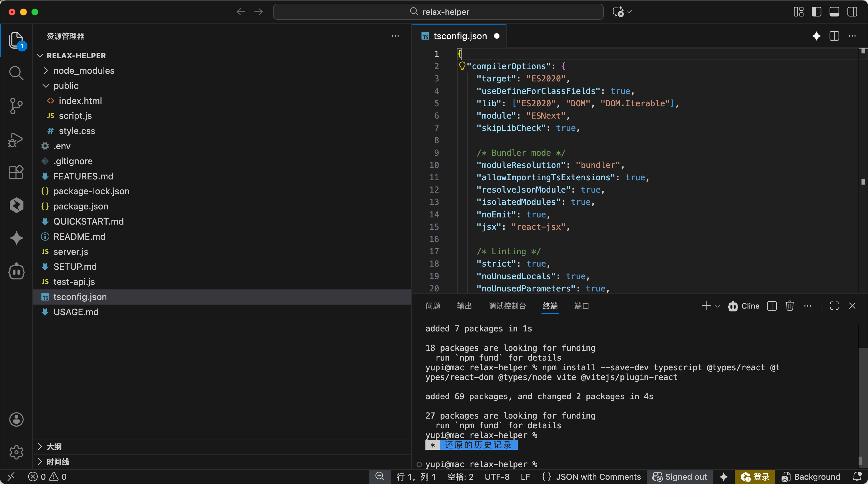
Task: Open the Accounts icon in activity bar
Action: [16, 419]
